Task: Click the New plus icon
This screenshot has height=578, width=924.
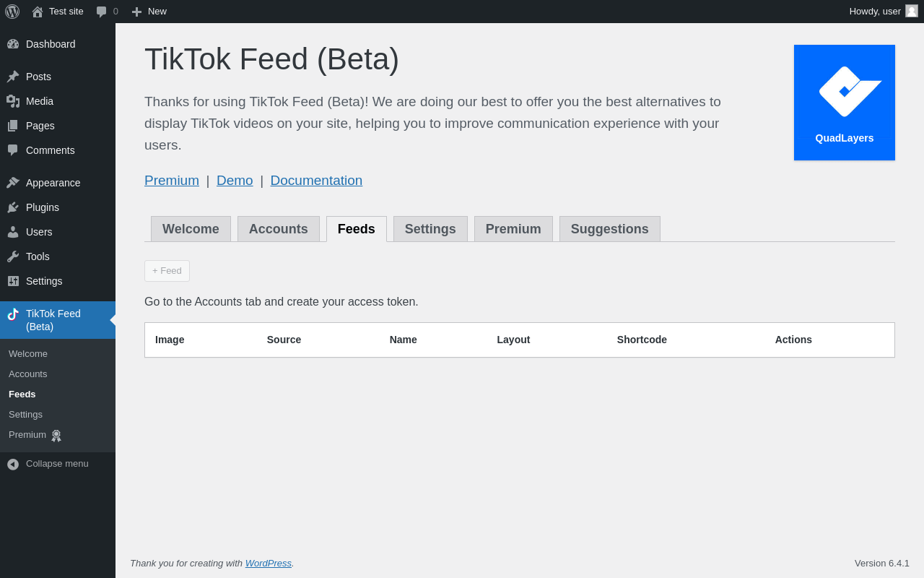Action: click(x=136, y=12)
